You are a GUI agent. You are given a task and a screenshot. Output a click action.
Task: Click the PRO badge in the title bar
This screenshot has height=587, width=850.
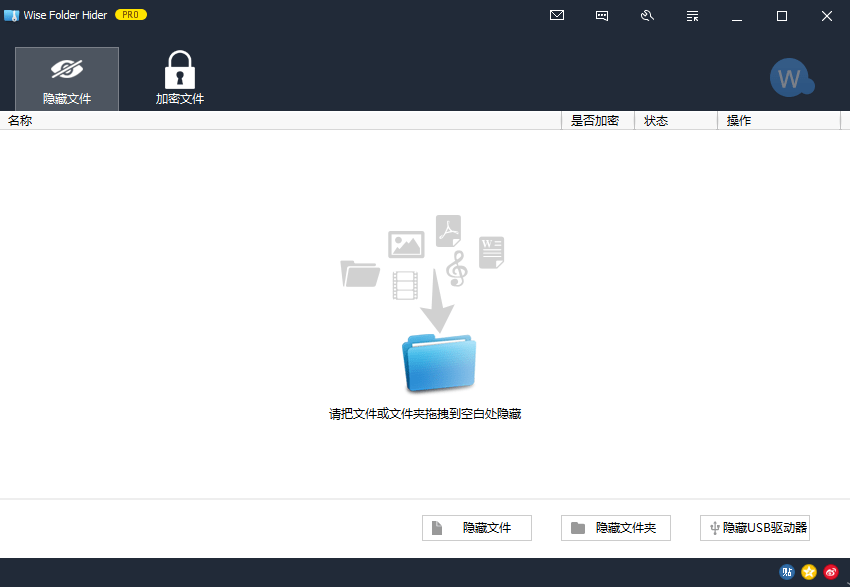point(131,14)
